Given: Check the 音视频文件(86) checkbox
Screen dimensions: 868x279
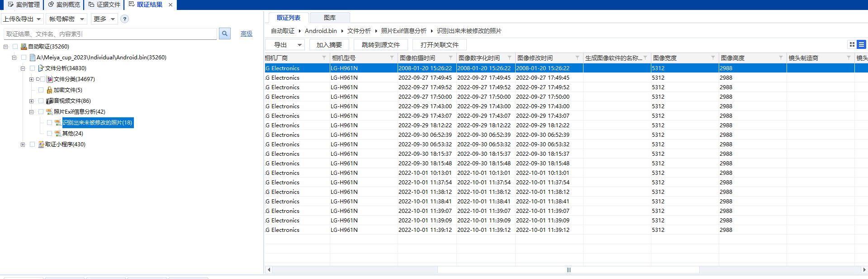Looking at the screenshot, I should (x=41, y=101).
